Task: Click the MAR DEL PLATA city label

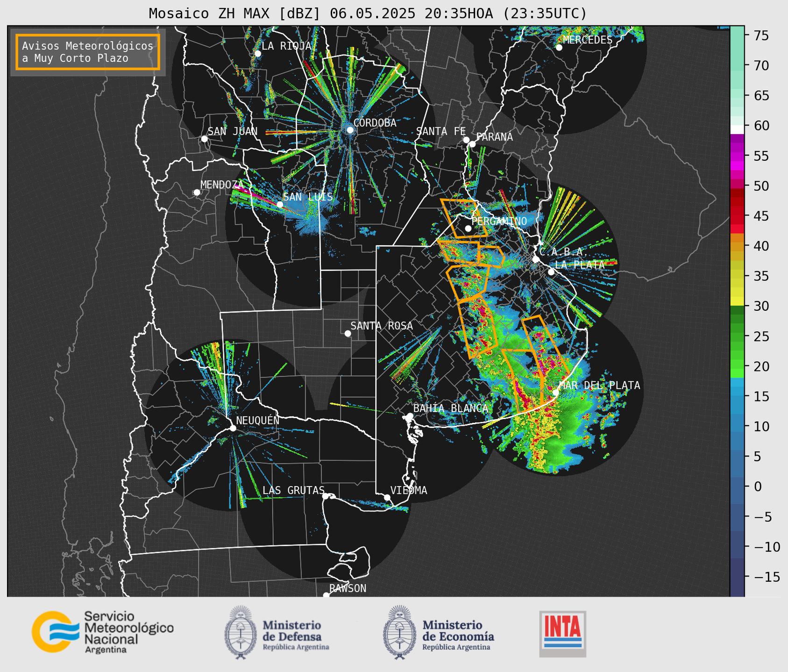Action: click(x=600, y=386)
